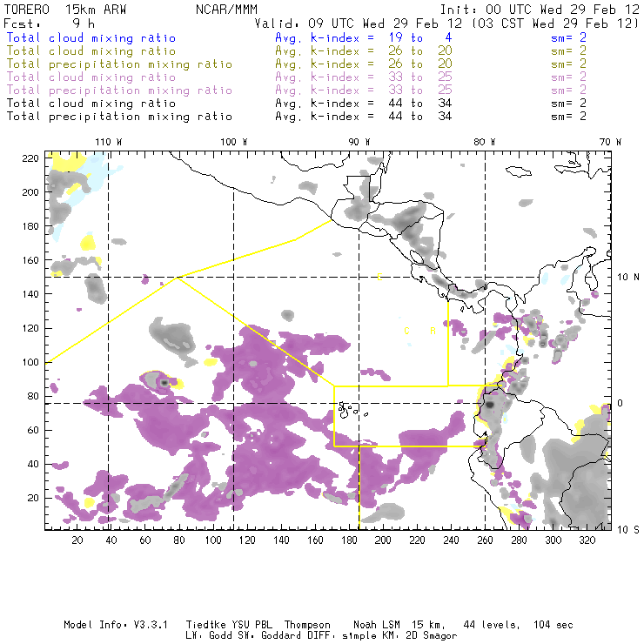Screen dimensions: 644x644
Task: Click the 'Noah LSM' model option text
Action: coord(376,625)
